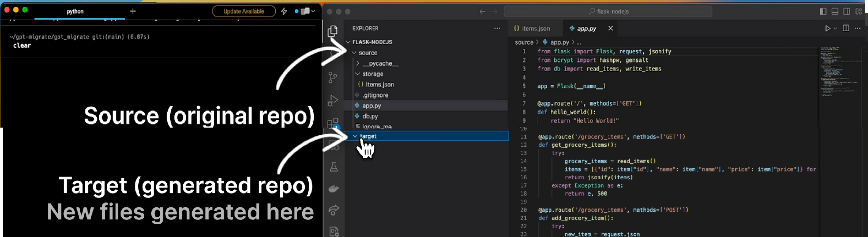This screenshot has width=868, height=237.
Task: Click EXPLORER panel header title
Action: pos(365,28)
